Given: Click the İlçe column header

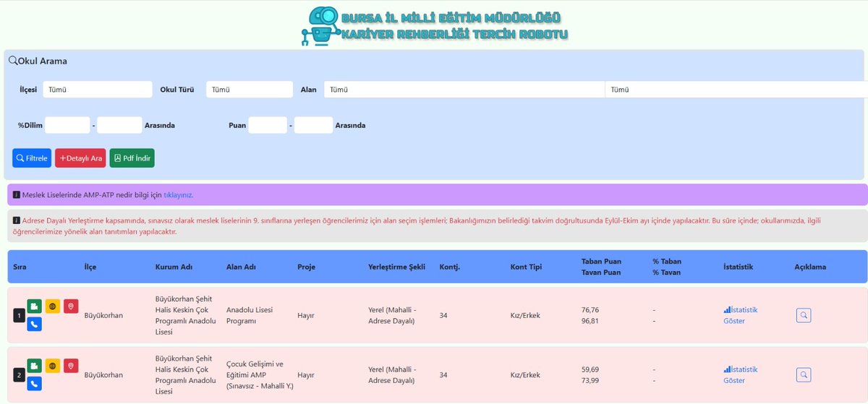Looking at the screenshot, I should point(90,267).
